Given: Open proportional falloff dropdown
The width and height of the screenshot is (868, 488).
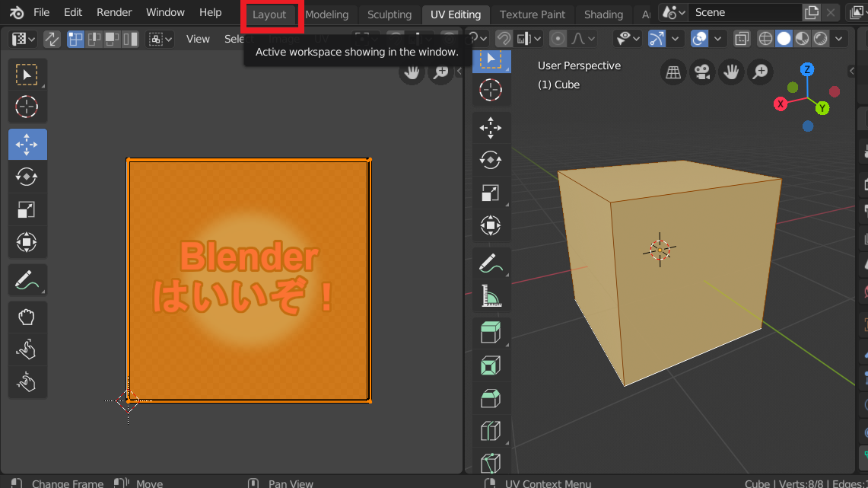Looking at the screenshot, I should point(583,39).
